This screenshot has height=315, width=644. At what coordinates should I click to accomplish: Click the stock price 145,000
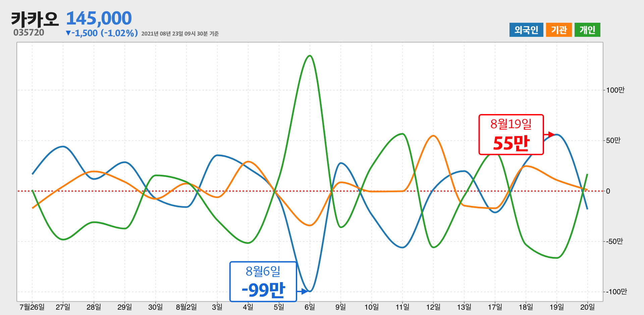click(99, 18)
